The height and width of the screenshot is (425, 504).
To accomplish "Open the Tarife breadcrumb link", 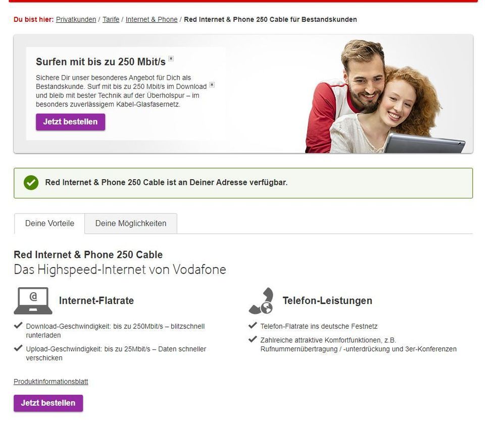I will (111, 19).
